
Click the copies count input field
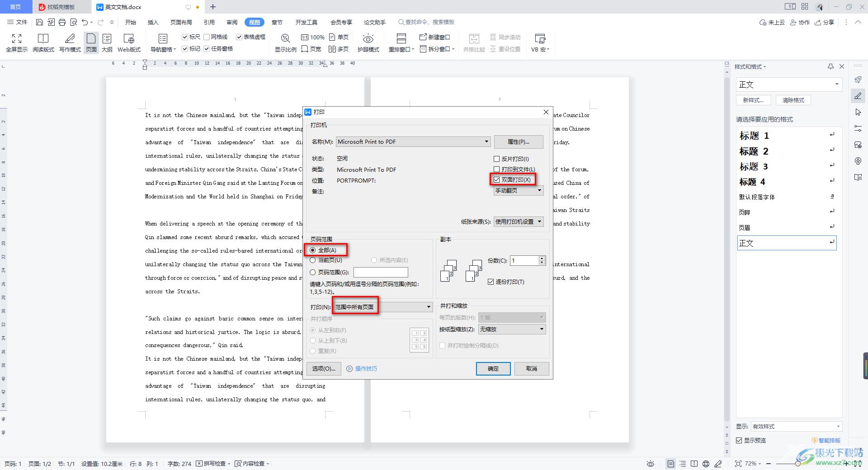(524, 261)
